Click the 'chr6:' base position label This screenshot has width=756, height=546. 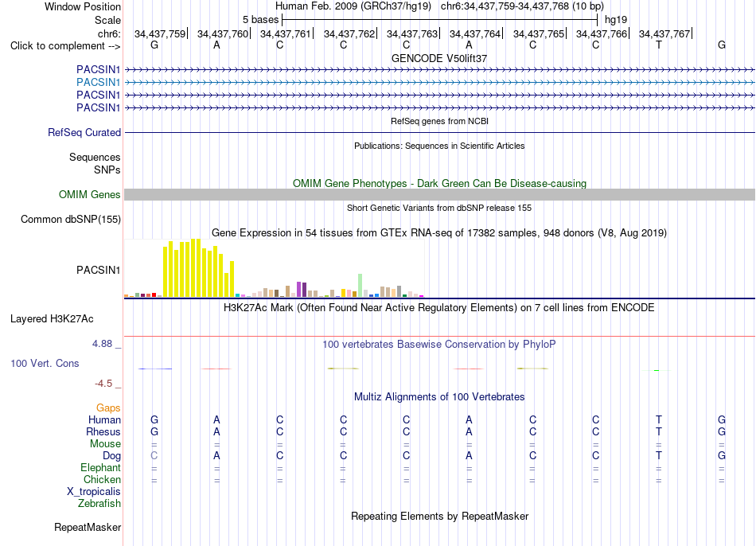click(109, 33)
